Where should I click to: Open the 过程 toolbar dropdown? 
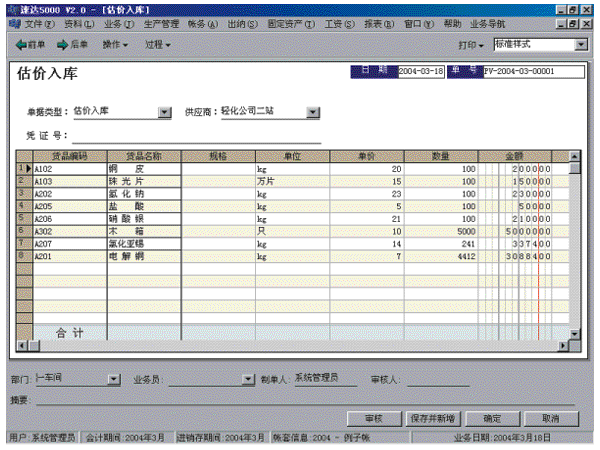[x=157, y=45]
